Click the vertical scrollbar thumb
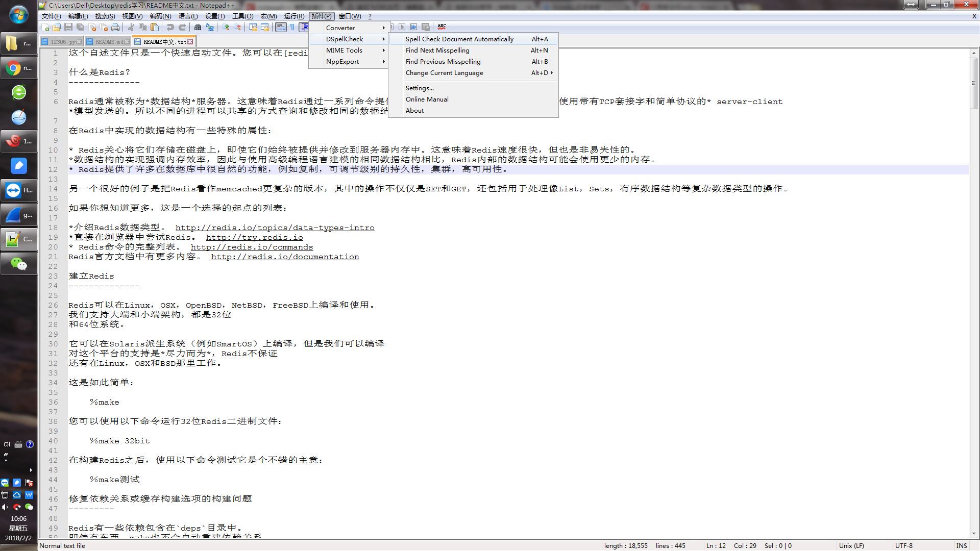 pos(974,83)
